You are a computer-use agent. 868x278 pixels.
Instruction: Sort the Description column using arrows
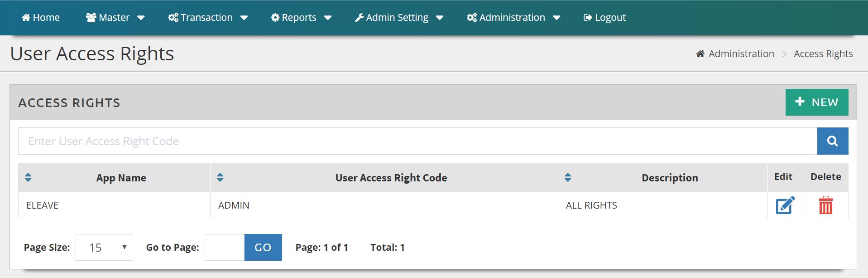[568, 177]
